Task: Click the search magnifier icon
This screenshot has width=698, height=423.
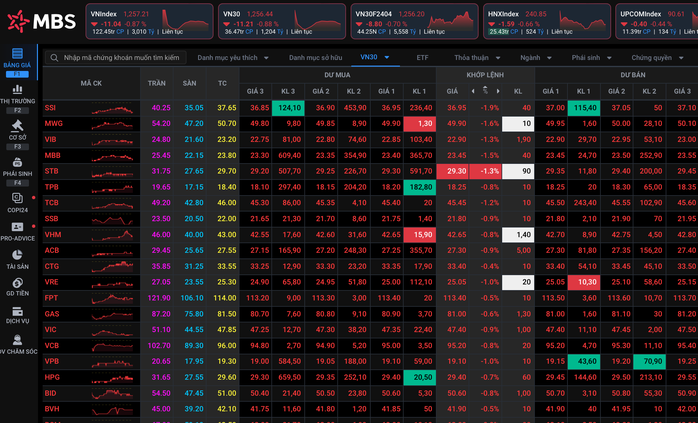Action: point(54,58)
